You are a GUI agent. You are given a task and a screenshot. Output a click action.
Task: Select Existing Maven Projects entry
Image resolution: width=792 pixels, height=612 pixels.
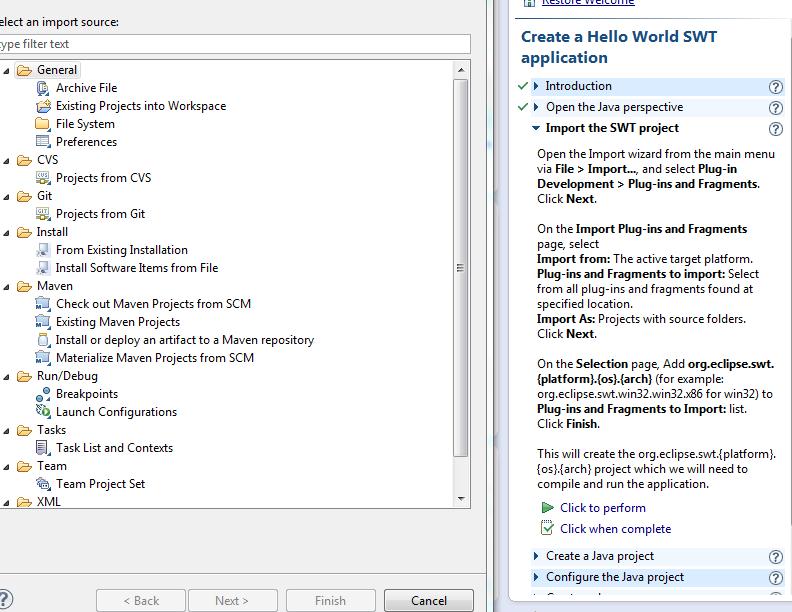pyautogui.click(x=118, y=322)
